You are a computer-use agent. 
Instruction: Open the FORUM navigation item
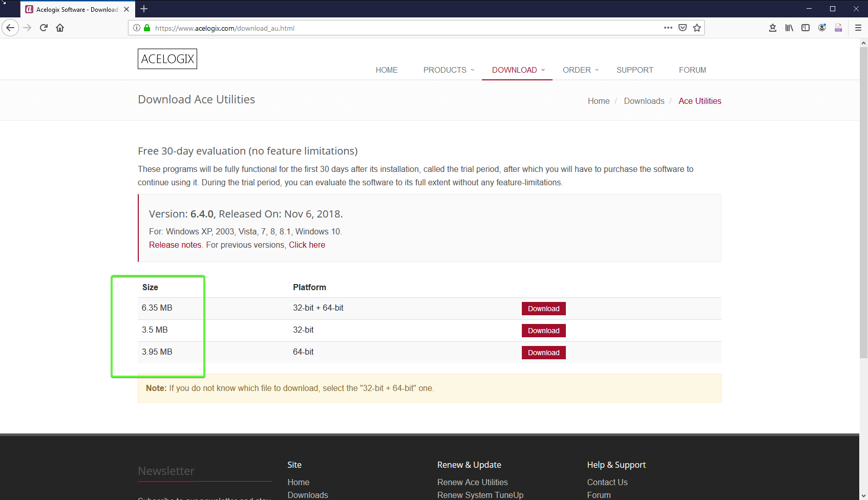click(692, 70)
